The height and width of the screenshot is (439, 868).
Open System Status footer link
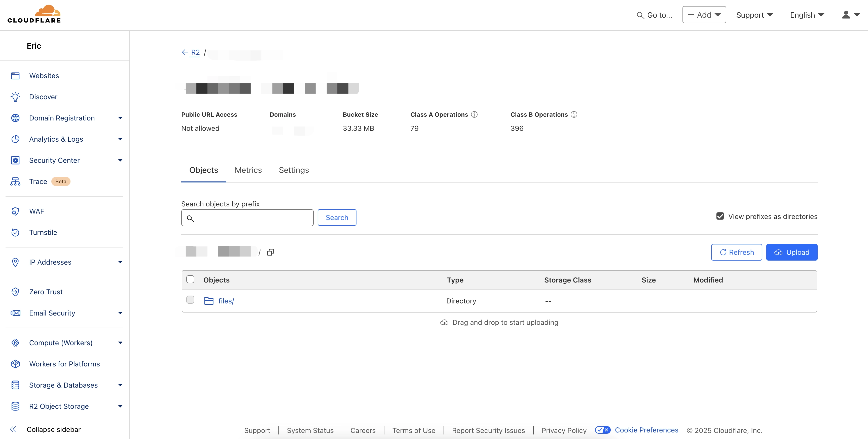(x=310, y=431)
